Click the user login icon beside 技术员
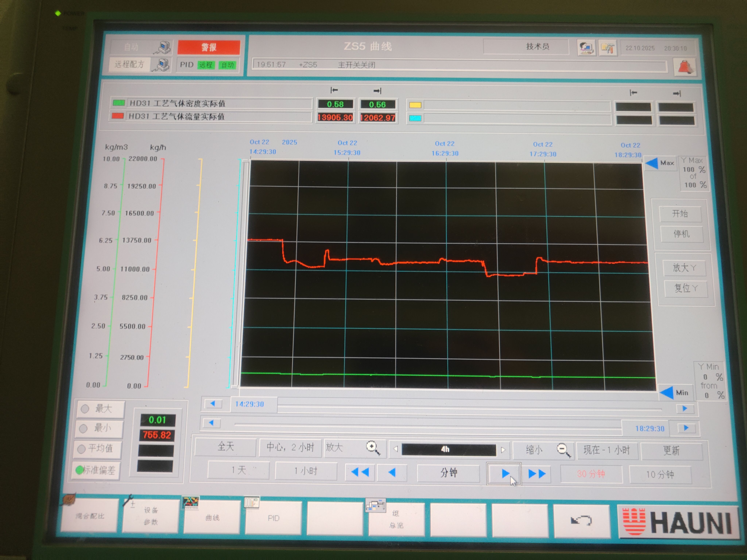Viewport: 747px width, 560px height. pos(586,48)
